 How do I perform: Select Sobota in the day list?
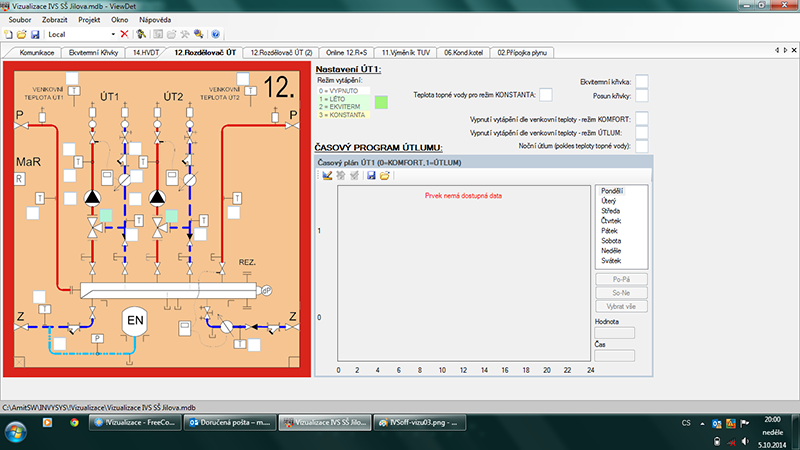click(611, 241)
